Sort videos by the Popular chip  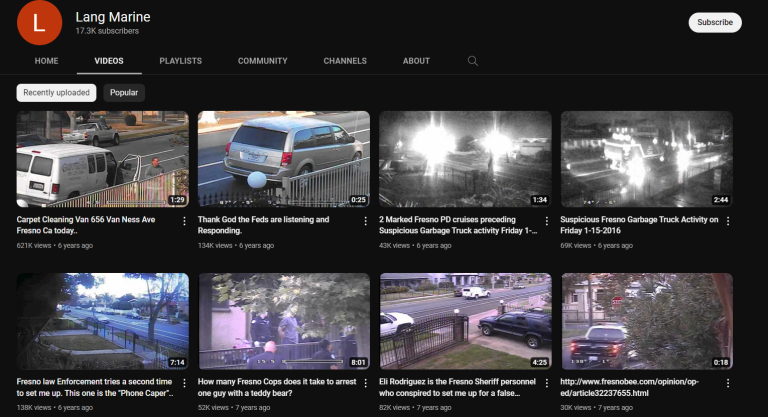[124, 93]
